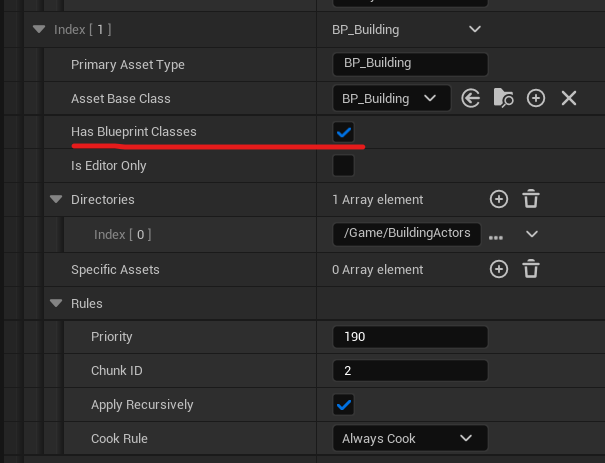605x463 pixels.
Task: Collapse the Index [1] entry
Action: (38, 30)
